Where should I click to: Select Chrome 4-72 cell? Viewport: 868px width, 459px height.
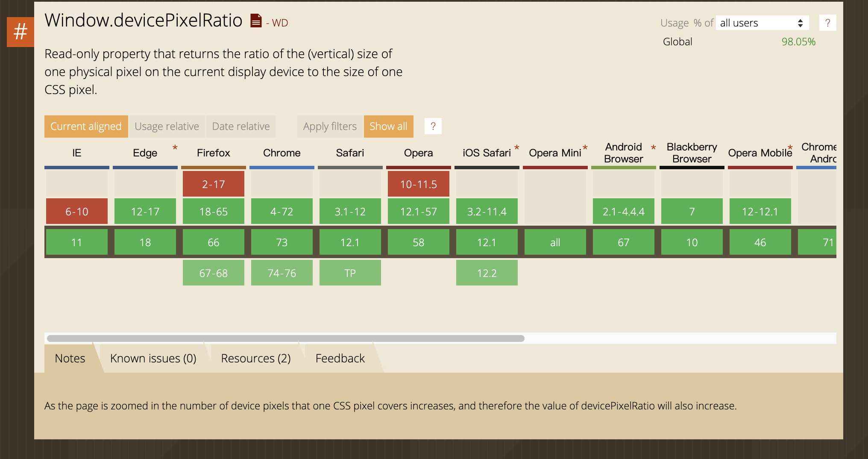(x=282, y=211)
